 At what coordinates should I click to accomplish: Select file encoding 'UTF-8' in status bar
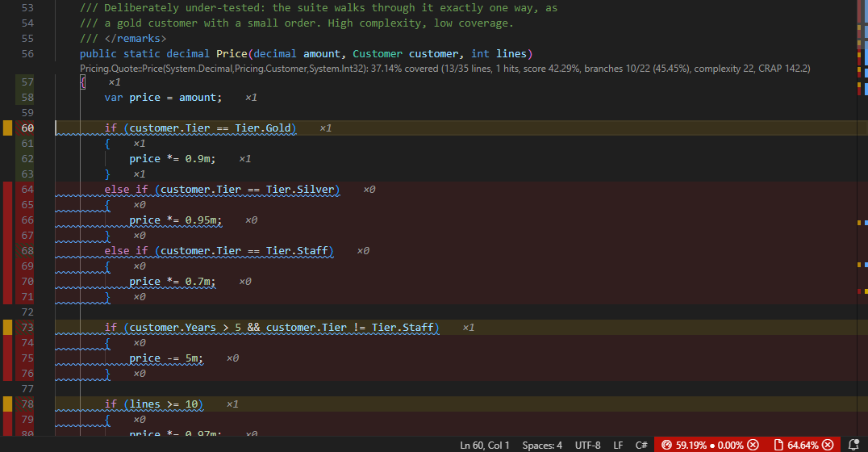coord(587,445)
